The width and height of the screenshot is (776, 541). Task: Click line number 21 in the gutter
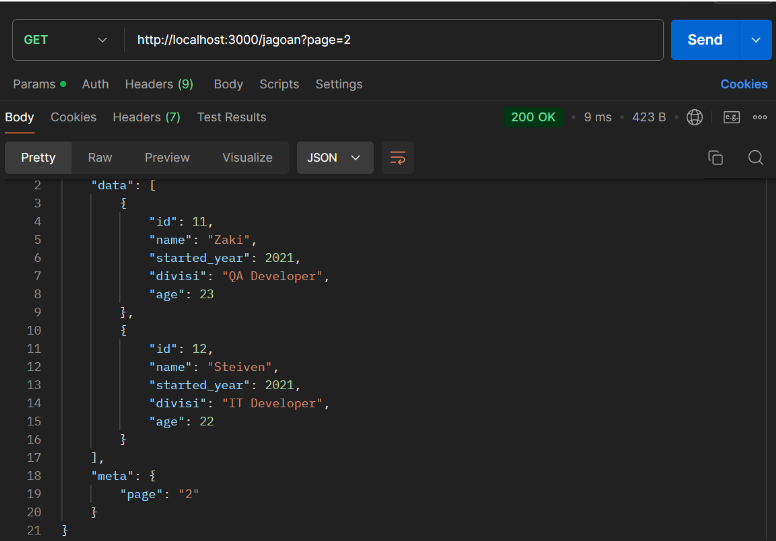coord(34,531)
